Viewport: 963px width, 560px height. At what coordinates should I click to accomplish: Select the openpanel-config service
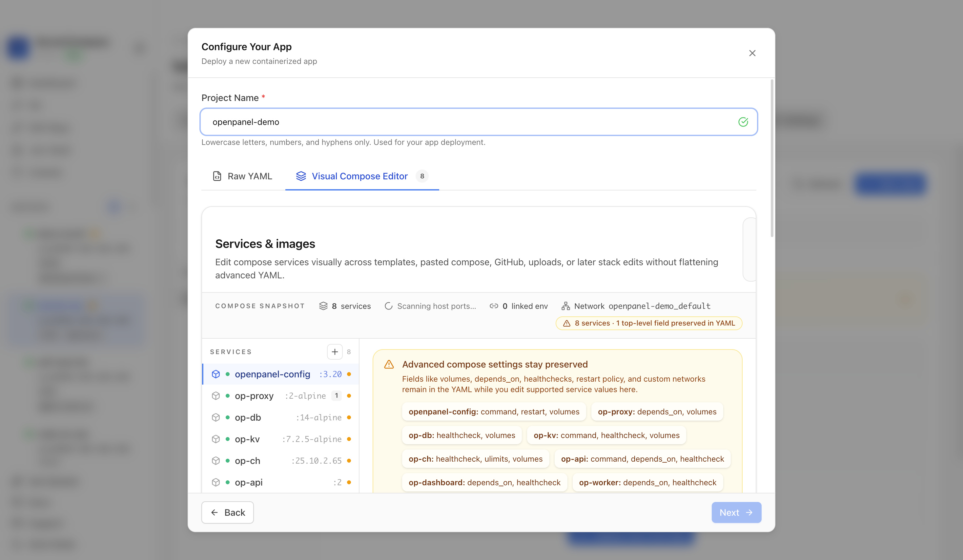pyautogui.click(x=280, y=374)
